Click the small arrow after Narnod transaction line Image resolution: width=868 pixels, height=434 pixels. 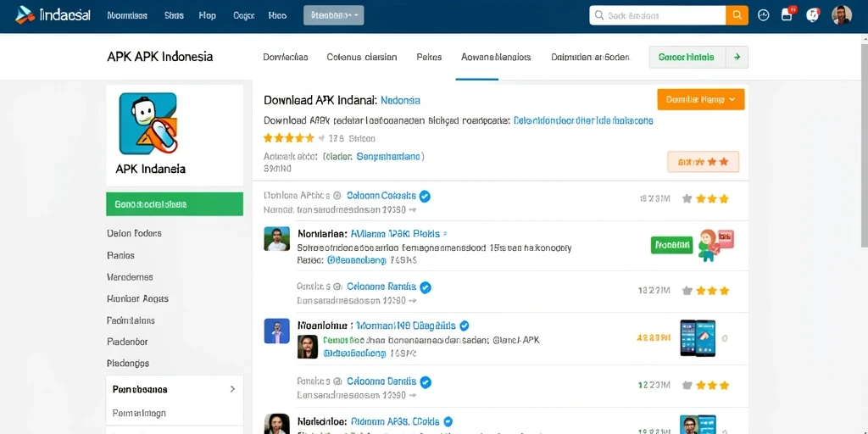pyautogui.click(x=413, y=210)
